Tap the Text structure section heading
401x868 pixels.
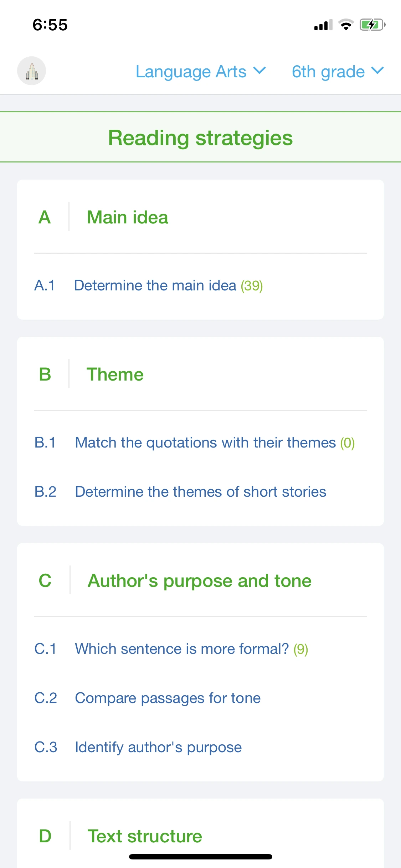point(144,836)
